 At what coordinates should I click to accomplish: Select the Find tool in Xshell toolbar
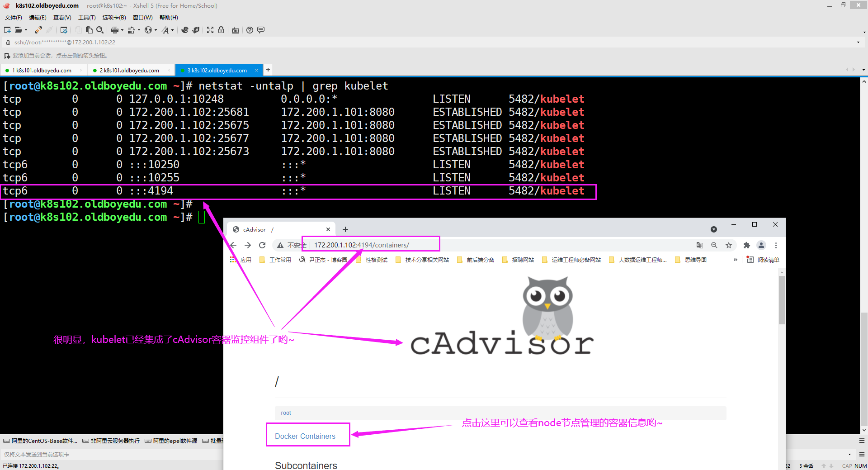tap(99, 30)
